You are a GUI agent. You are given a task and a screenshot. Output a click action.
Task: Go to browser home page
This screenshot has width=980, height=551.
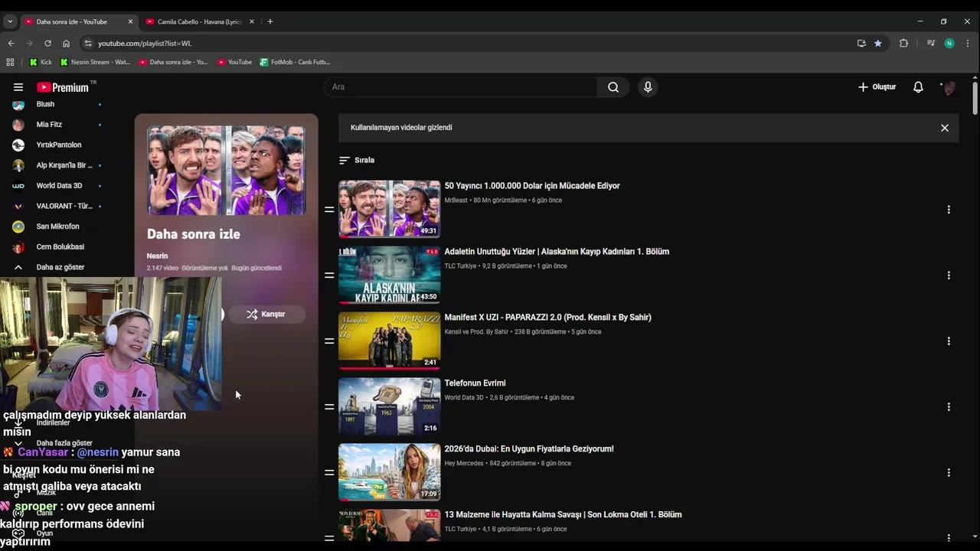click(x=66, y=44)
